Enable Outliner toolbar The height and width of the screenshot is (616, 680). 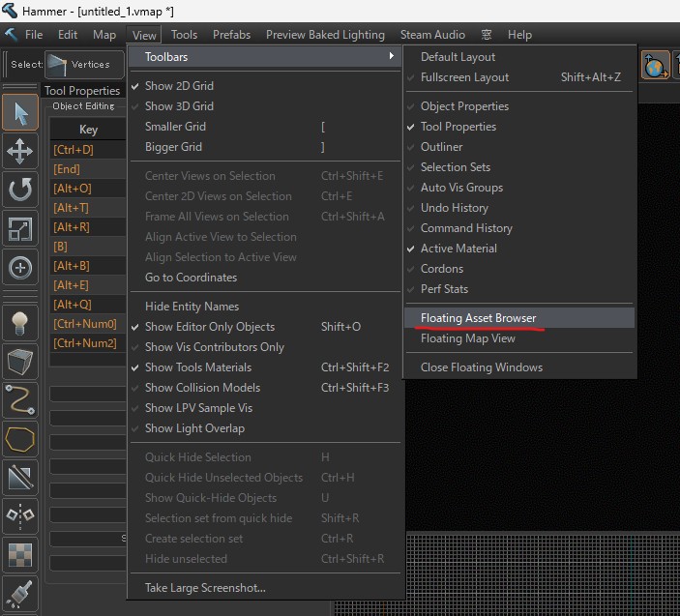(x=519, y=147)
